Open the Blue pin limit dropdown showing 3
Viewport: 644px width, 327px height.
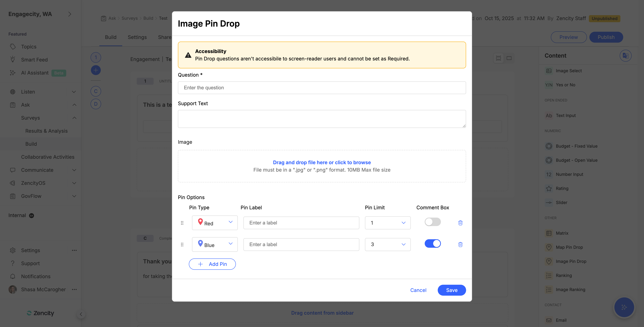388,245
